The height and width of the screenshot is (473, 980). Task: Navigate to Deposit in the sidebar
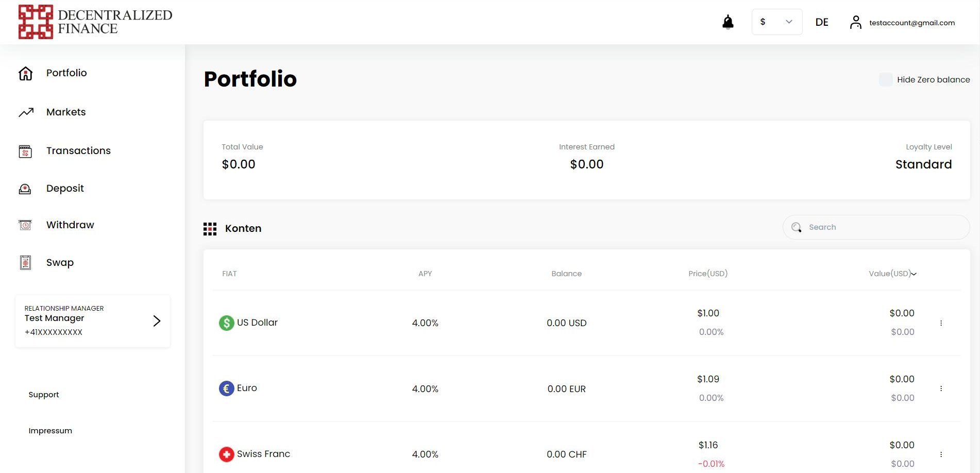click(65, 189)
